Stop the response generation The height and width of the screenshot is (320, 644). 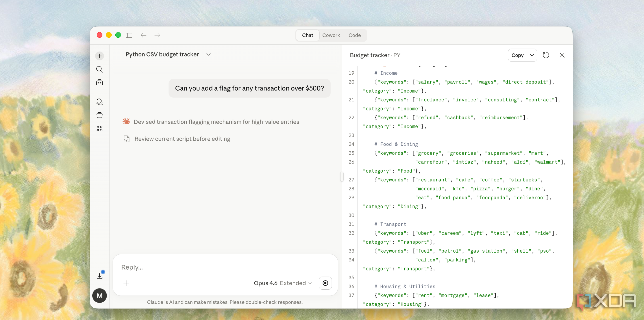click(x=325, y=283)
